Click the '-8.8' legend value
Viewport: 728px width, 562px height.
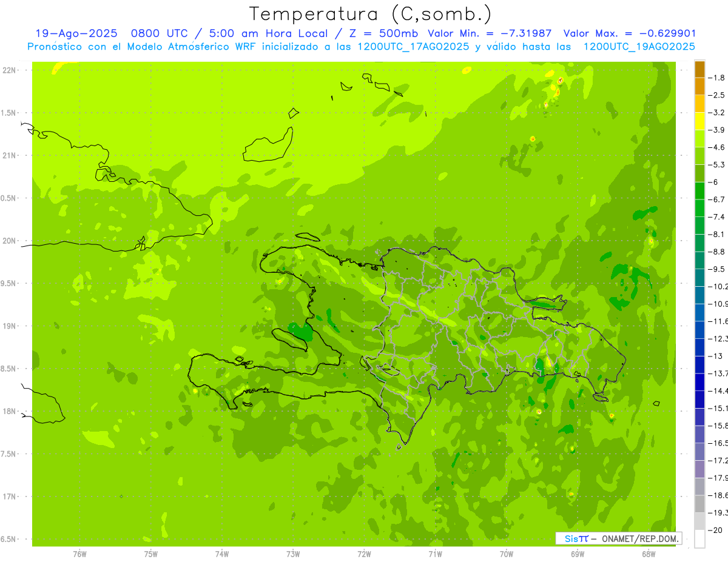coord(715,252)
